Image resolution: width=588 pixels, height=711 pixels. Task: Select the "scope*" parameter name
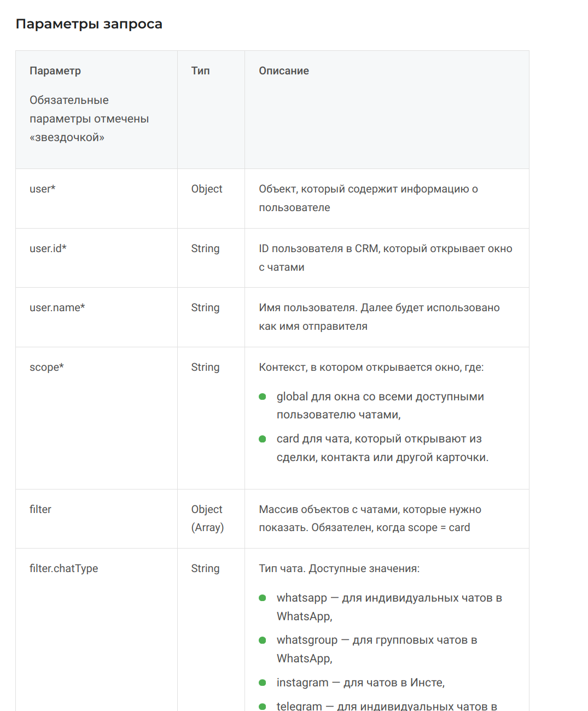pos(46,367)
